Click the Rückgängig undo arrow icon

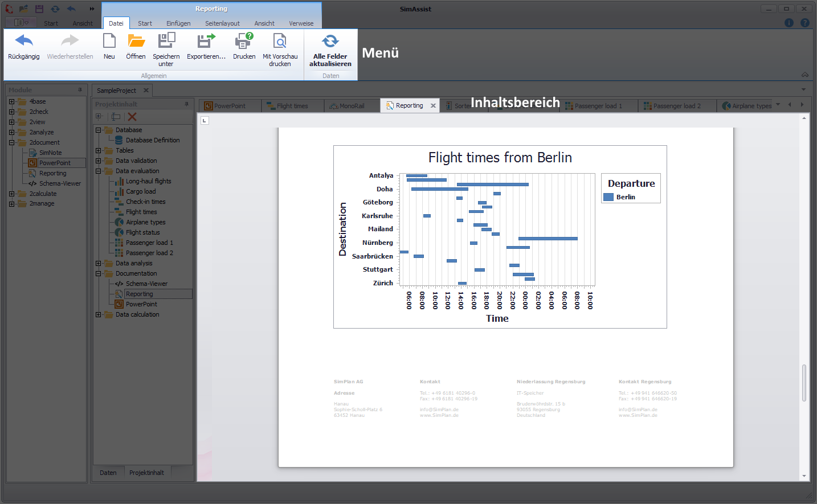click(x=24, y=41)
